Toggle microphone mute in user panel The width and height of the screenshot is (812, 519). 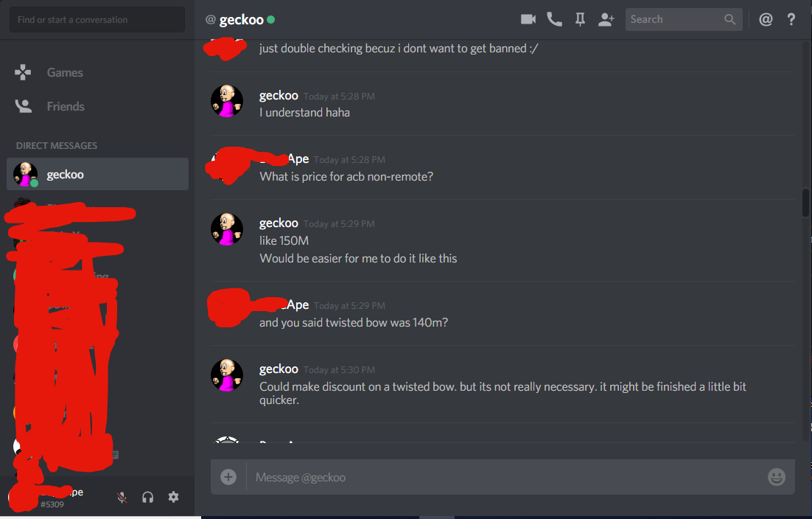point(122,497)
